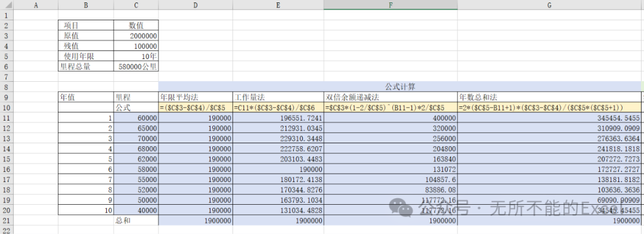Click formula cell =($C$3-$C$4)/$C$5

196,107
